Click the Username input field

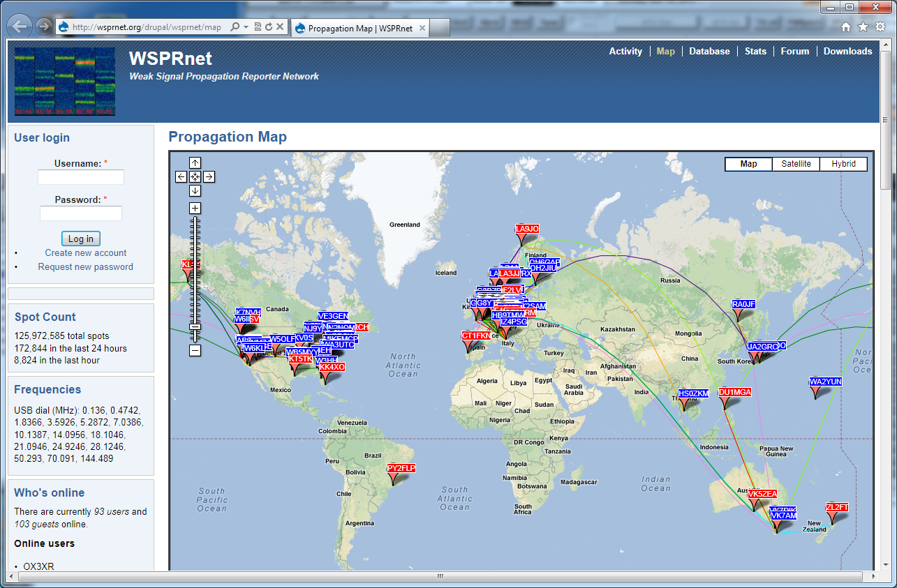[x=81, y=178]
